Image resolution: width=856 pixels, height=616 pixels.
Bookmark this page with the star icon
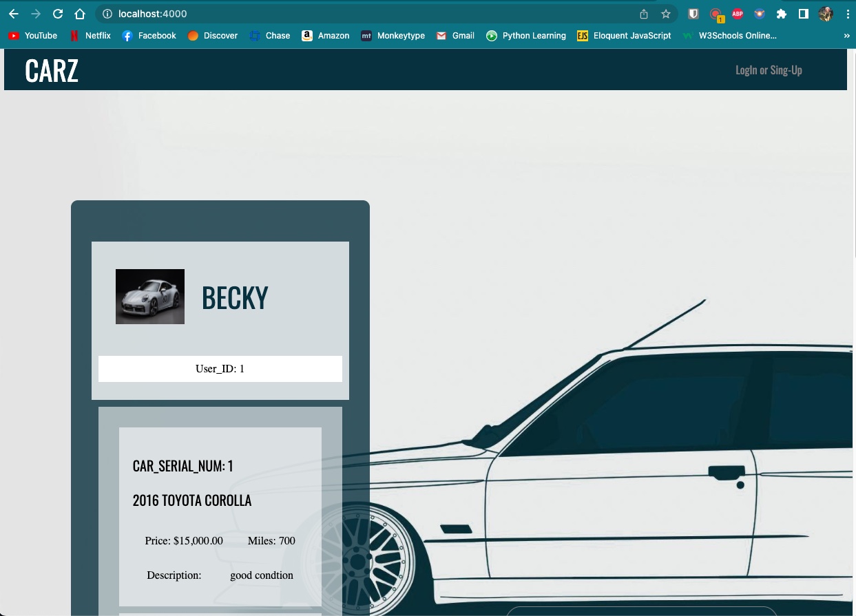click(x=666, y=14)
